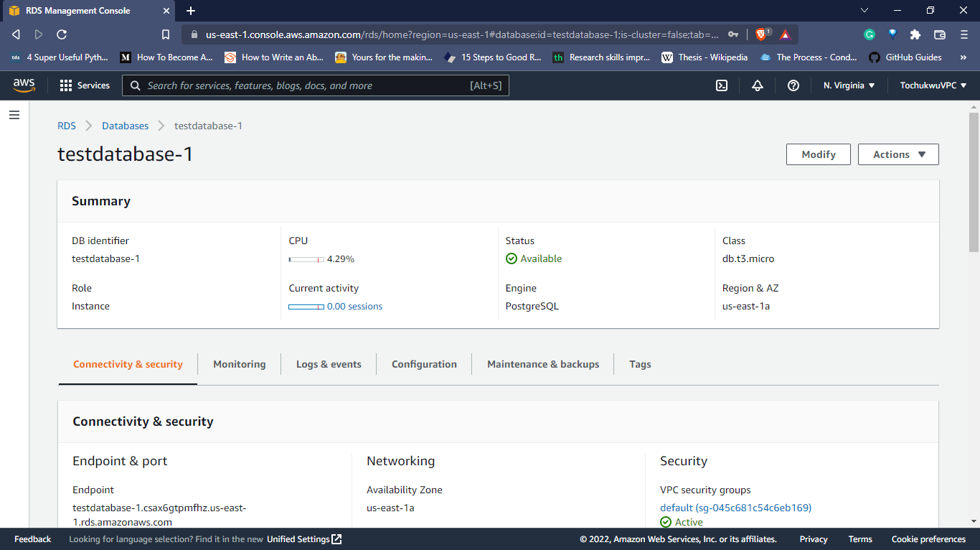Open the Feedback link in footer
The height and width of the screenshot is (550, 980).
[x=33, y=539]
